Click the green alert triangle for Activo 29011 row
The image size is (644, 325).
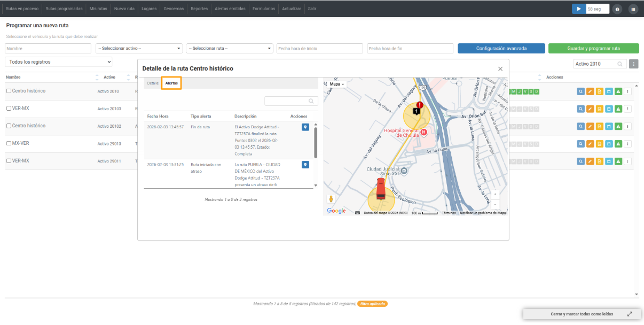[618, 161]
